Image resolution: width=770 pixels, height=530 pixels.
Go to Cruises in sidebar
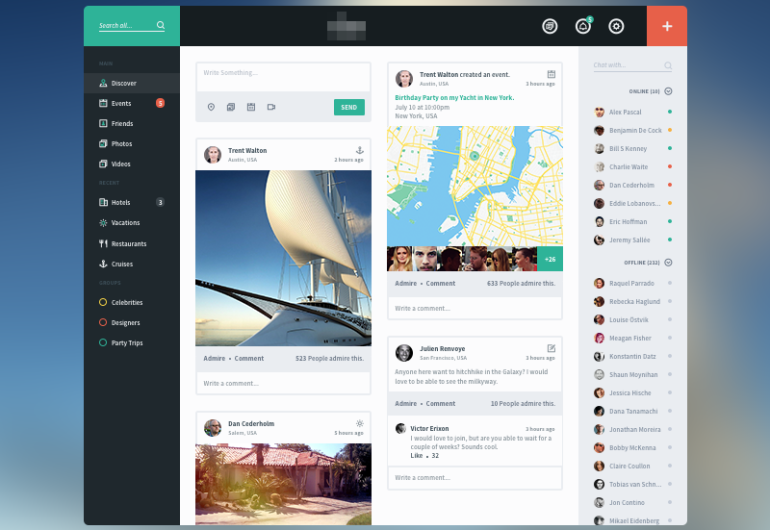point(121,264)
